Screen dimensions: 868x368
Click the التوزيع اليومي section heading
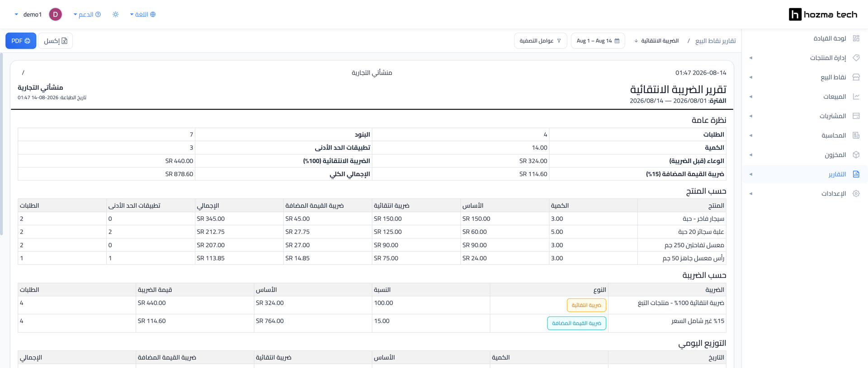coord(702,343)
